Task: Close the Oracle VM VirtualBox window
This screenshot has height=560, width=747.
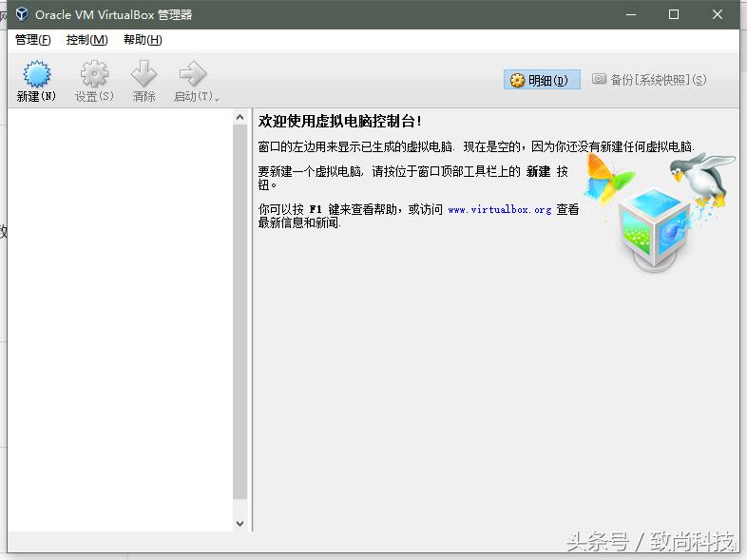Action: pyautogui.click(x=717, y=14)
